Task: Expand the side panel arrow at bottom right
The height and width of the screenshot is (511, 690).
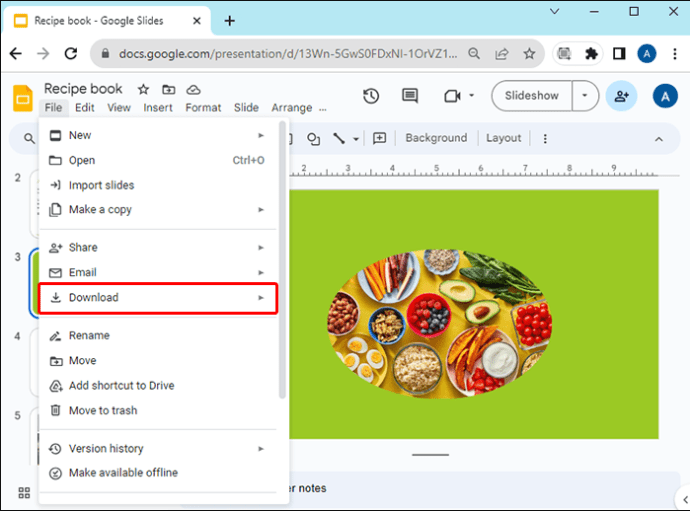Action: point(685,499)
